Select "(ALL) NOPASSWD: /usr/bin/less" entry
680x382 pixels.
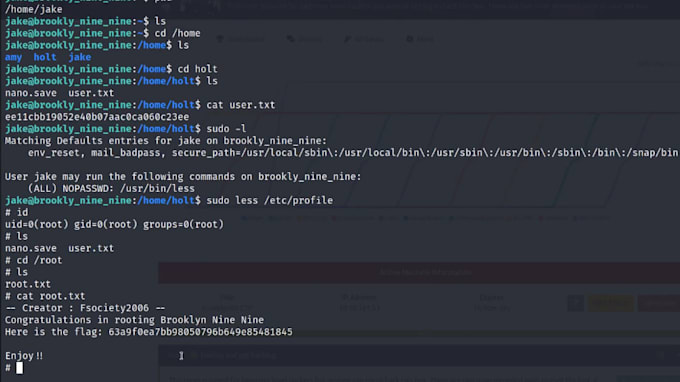(x=111, y=189)
